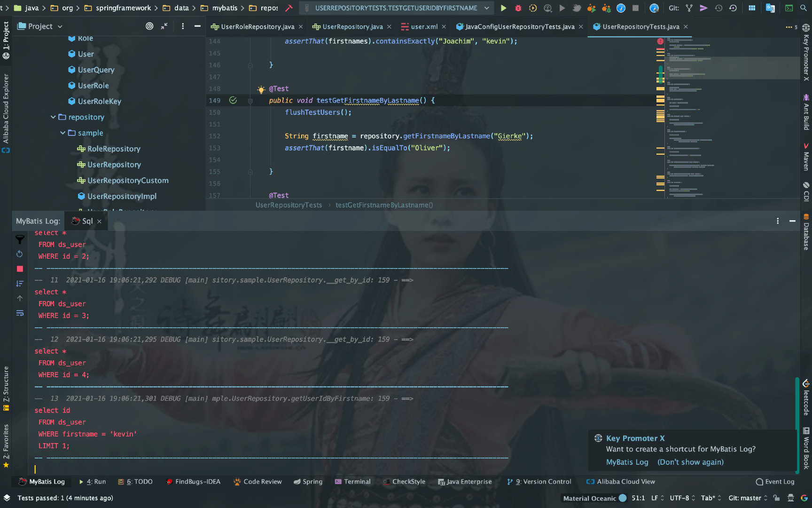Close the UserRepositoryTests.java tab
The width and height of the screenshot is (812, 508).
coord(686,27)
